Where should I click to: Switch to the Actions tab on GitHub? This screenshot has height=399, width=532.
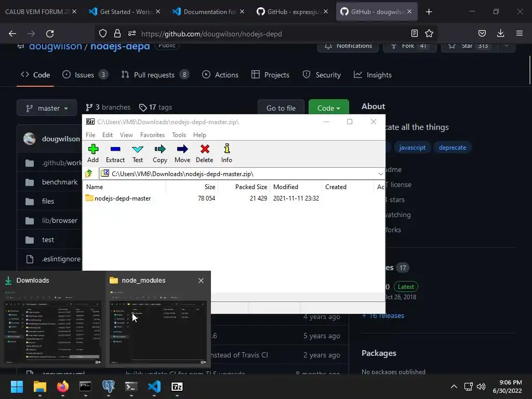tap(220, 75)
